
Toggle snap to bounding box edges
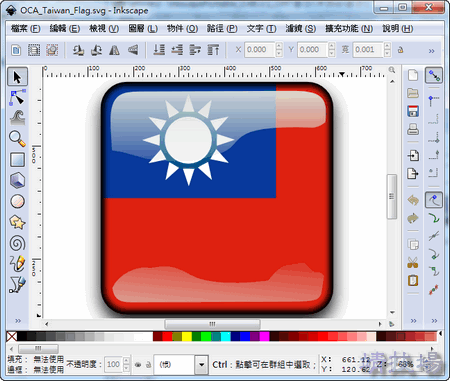point(434,118)
